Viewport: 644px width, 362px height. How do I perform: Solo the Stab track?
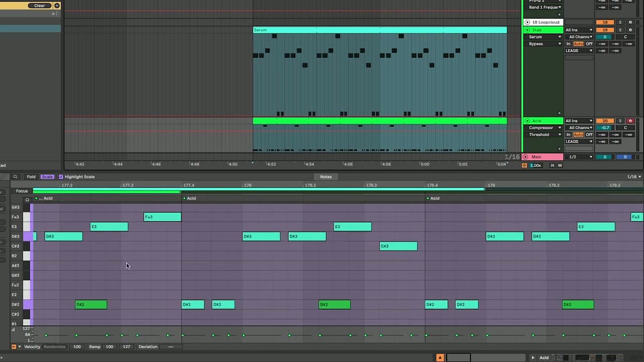click(620, 30)
